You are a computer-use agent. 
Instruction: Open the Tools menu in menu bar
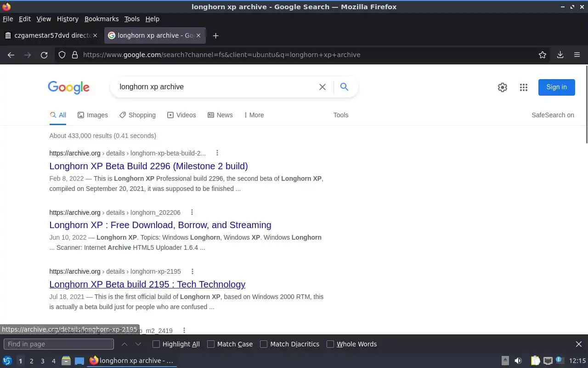point(132,19)
